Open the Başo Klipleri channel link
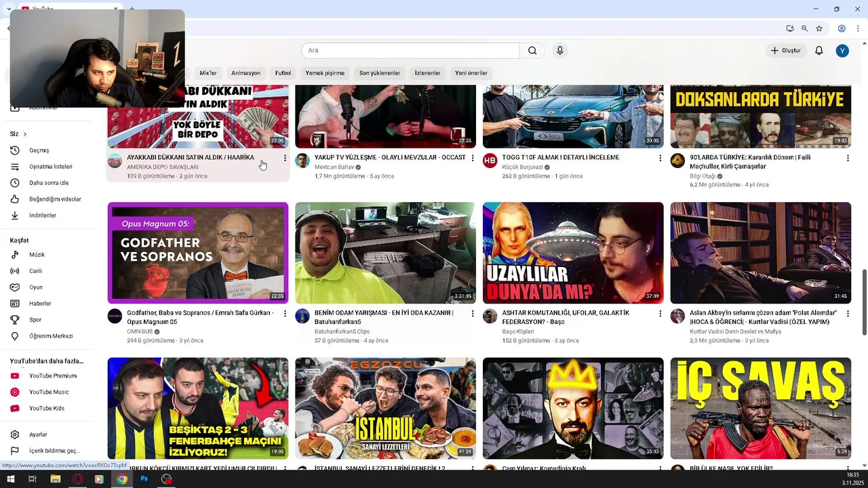This screenshot has width=868, height=488. tap(517, 331)
